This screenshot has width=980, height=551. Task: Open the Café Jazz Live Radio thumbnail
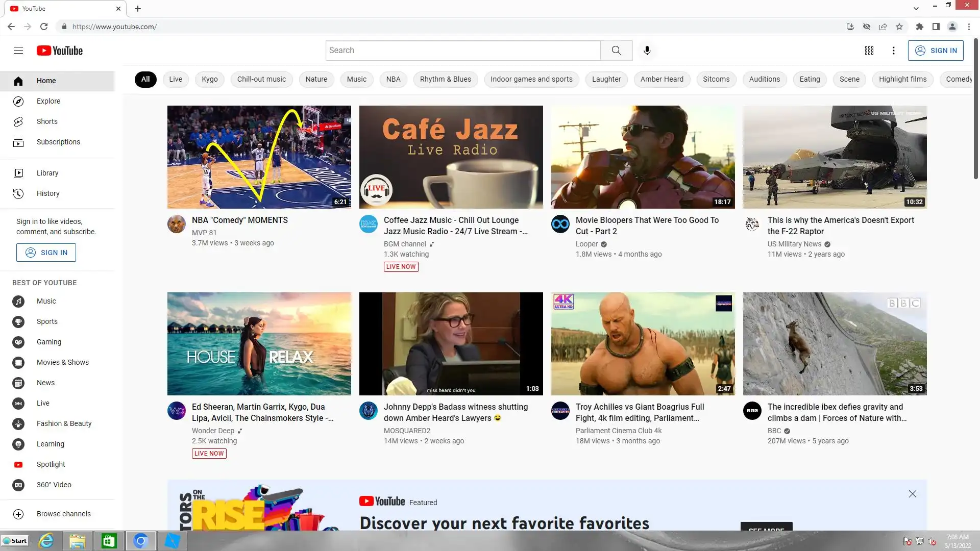(x=451, y=157)
